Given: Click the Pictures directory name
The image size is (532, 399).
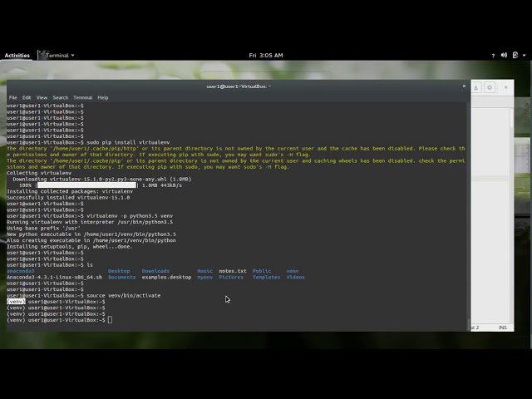Looking at the screenshot, I should coord(231,277).
